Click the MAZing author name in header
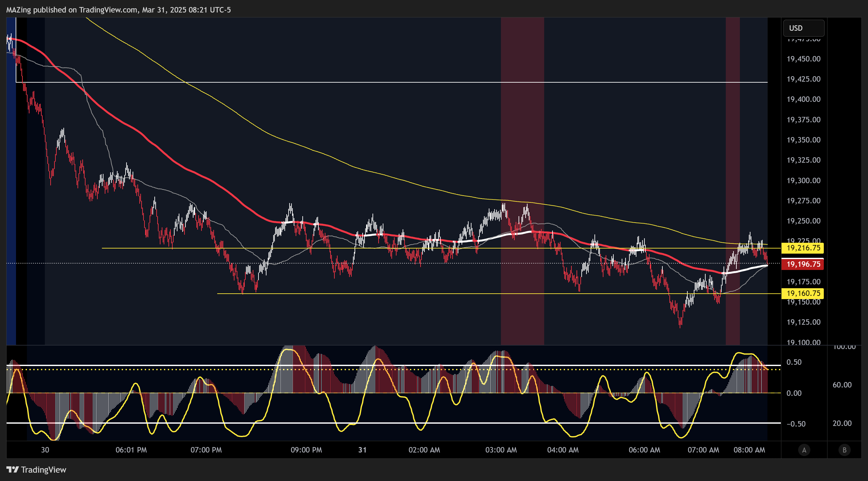 click(x=19, y=10)
